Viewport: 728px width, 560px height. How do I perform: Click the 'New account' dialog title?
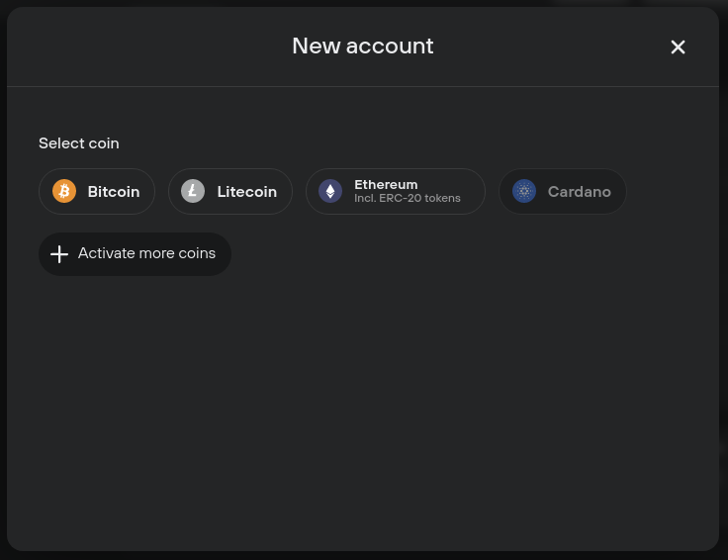point(363,46)
